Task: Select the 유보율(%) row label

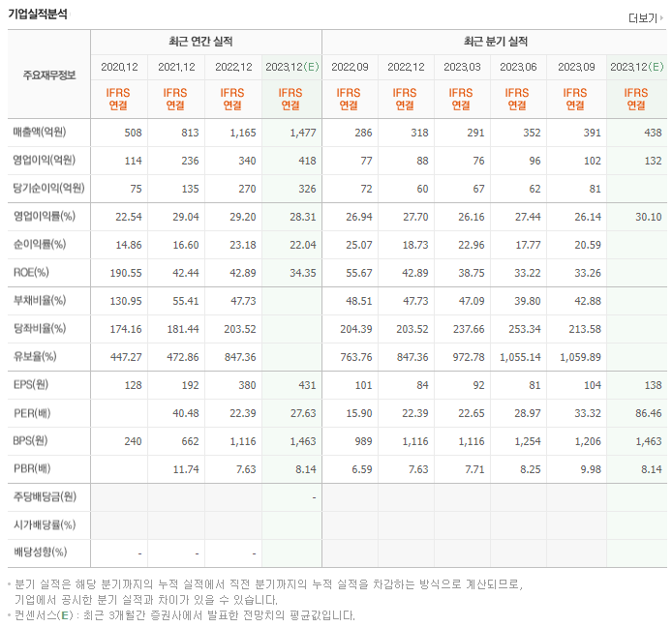Action: click(35, 356)
